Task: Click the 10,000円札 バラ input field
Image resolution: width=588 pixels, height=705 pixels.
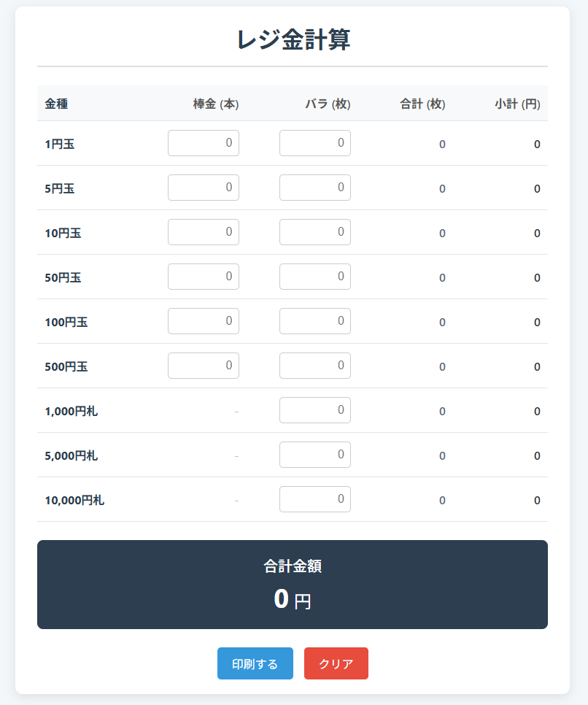Action: 314,499
